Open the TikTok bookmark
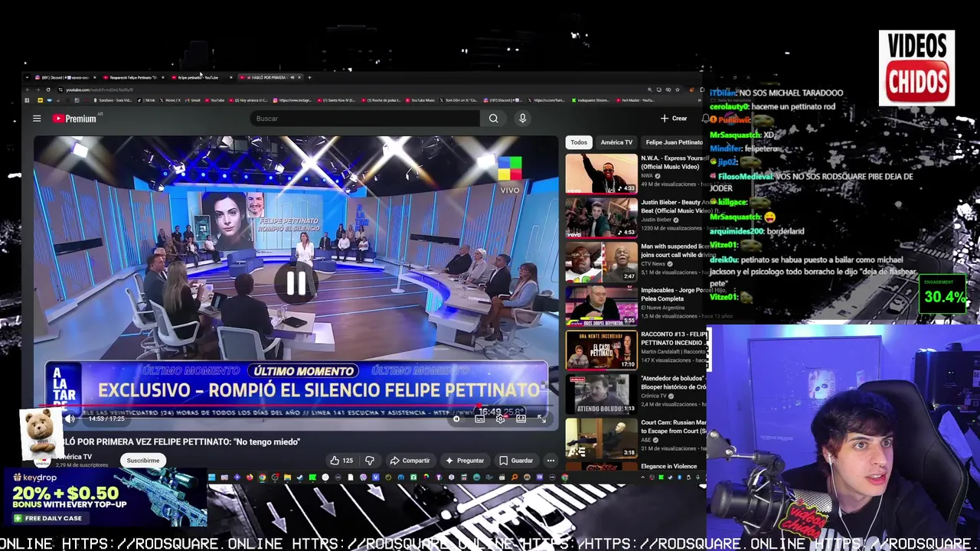The image size is (980, 551). coord(147,100)
